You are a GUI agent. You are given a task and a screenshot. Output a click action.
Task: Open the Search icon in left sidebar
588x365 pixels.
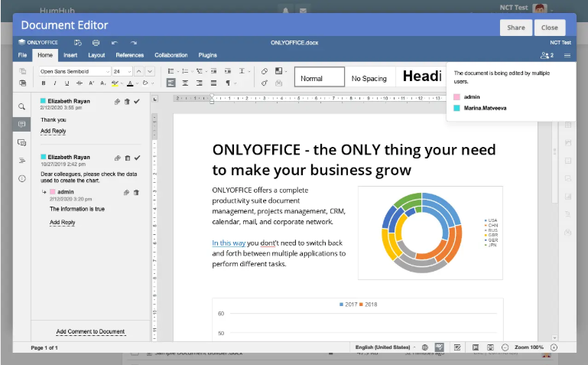pos(21,107)
